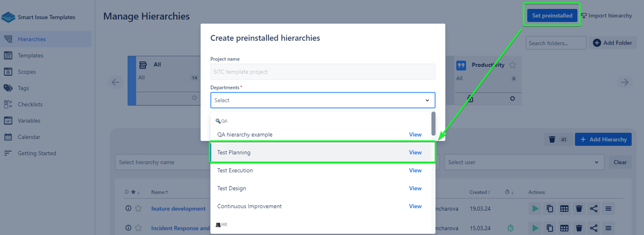The width and height of the screenshot is (644, 235).
Task: Open Templates in the left sidebar
Action: tap(30, 55)
